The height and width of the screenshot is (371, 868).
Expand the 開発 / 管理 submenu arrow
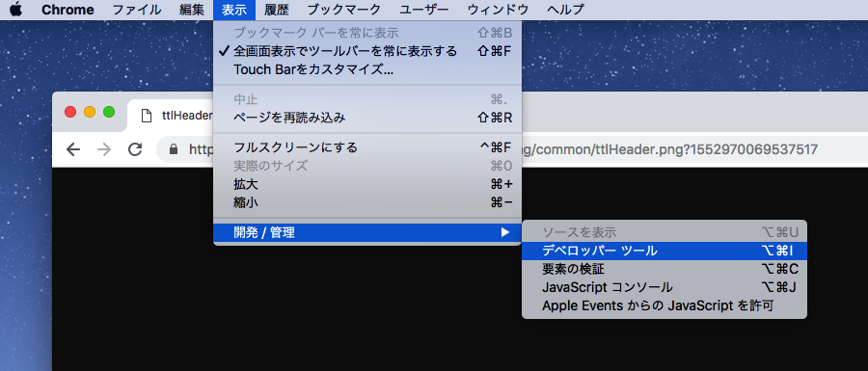pyautogui.click(x=504, y=233)
